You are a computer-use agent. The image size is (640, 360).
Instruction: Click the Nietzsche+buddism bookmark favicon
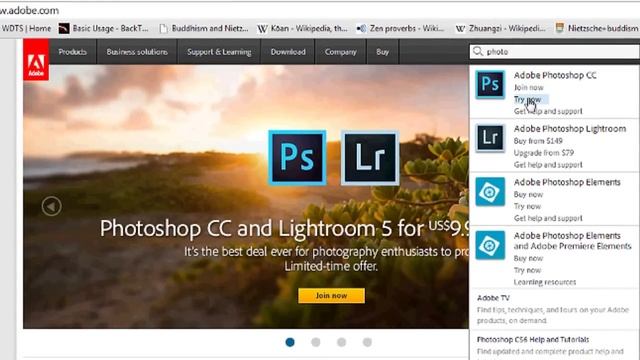pos(560,28)
